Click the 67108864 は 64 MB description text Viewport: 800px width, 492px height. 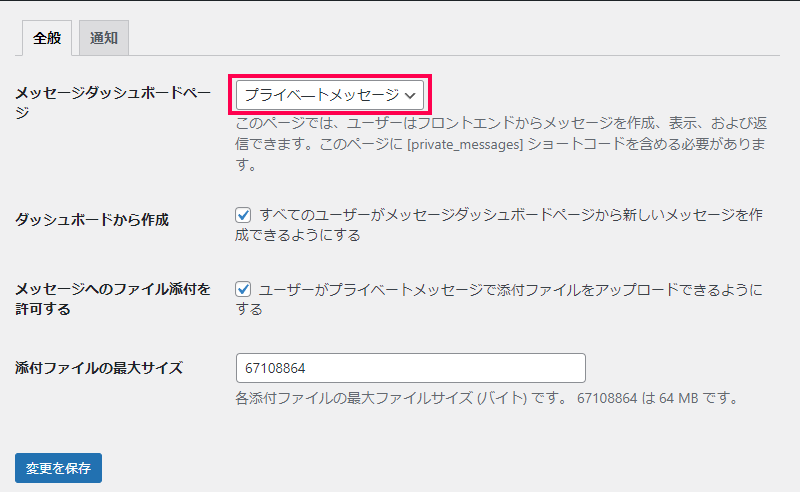487,398
